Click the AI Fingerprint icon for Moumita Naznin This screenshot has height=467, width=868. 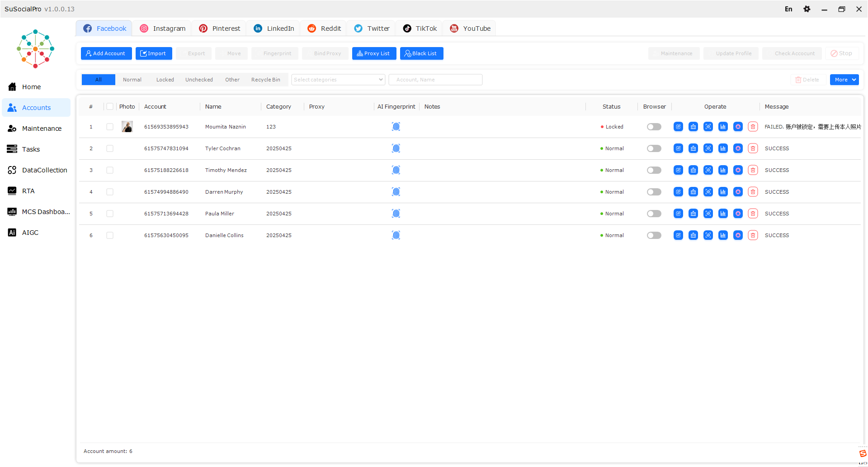coord(396,127)
